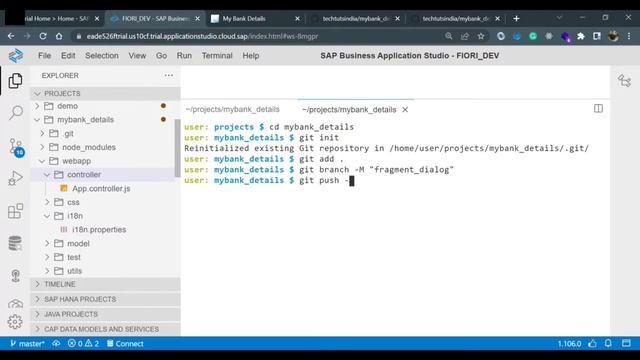Collapse the mybank_details folder

point(38,120)
